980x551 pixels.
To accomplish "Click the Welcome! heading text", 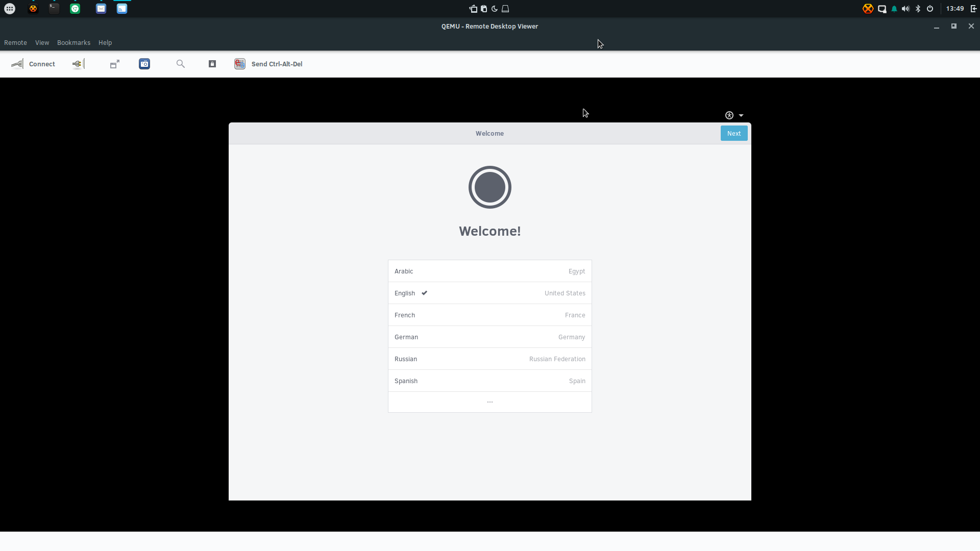I will (490, 231).
